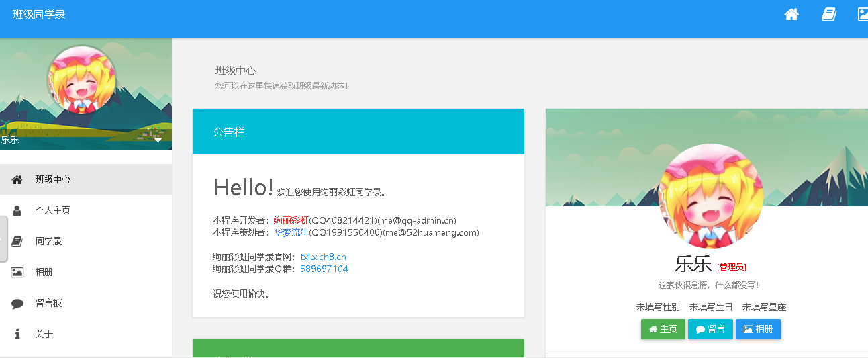The height and width of the screenshot is (358, 868).
Task: Select 班级中心 in the sidebar
Action: pyautogui.click(x=86, y=179)
